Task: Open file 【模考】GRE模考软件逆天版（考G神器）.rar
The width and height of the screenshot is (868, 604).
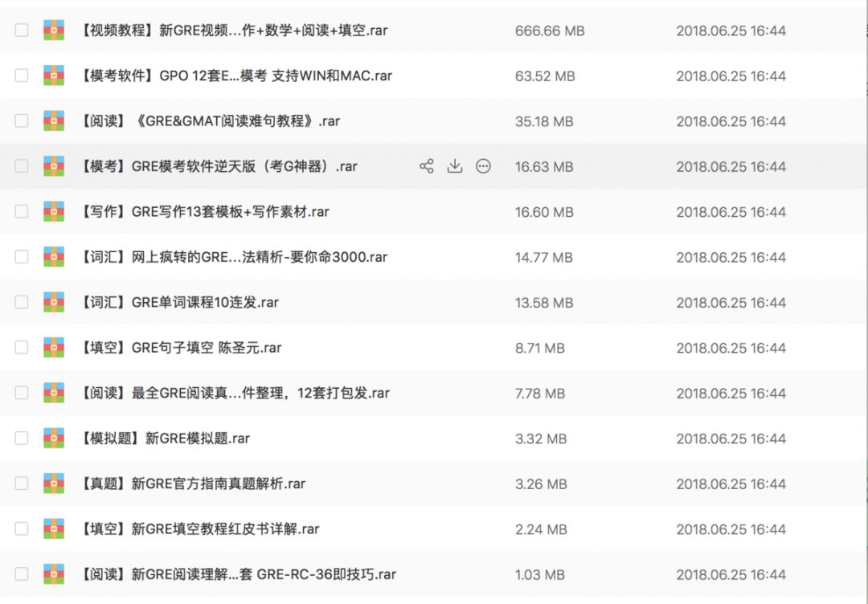Action: tap(218, 166)
